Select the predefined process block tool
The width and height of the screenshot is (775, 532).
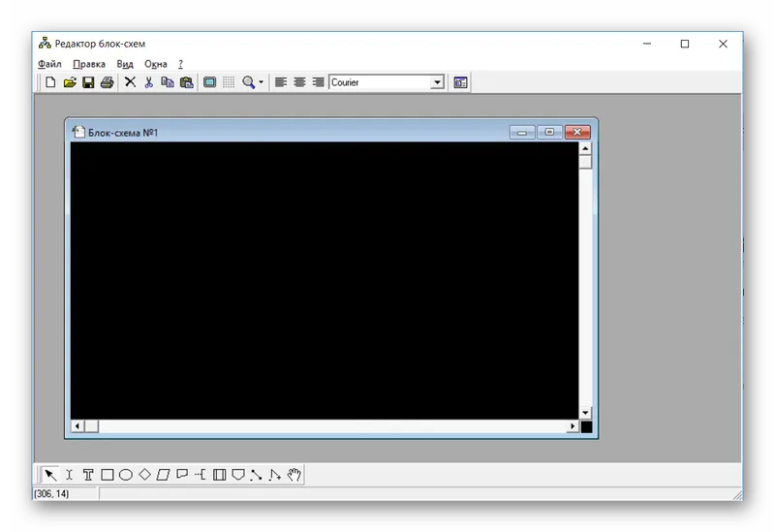(x=220, y=475)
